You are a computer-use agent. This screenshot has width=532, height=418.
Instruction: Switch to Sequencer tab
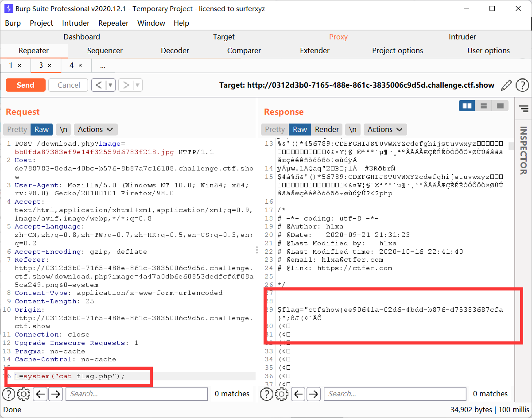pyautogui.click(x=105, y=50)
